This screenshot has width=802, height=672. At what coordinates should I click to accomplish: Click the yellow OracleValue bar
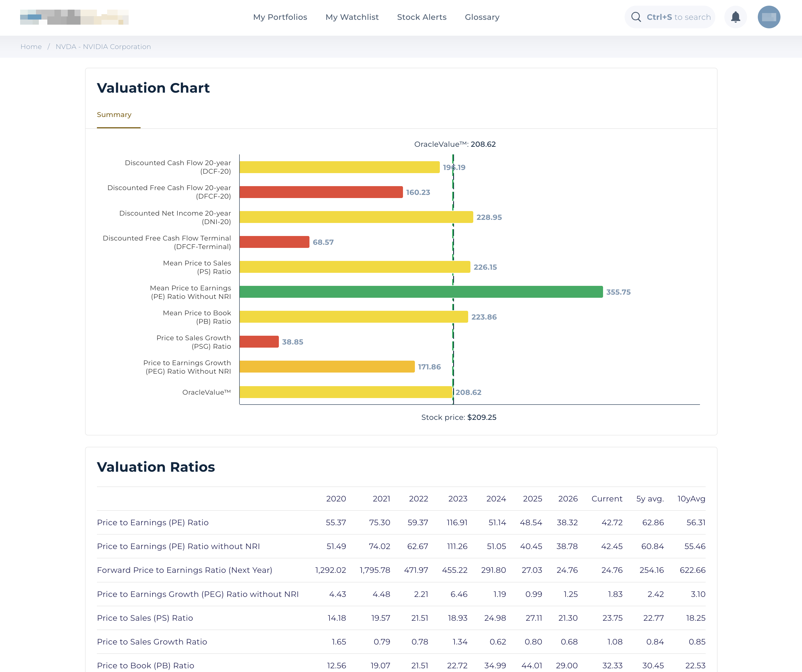[x=346, y=392]
